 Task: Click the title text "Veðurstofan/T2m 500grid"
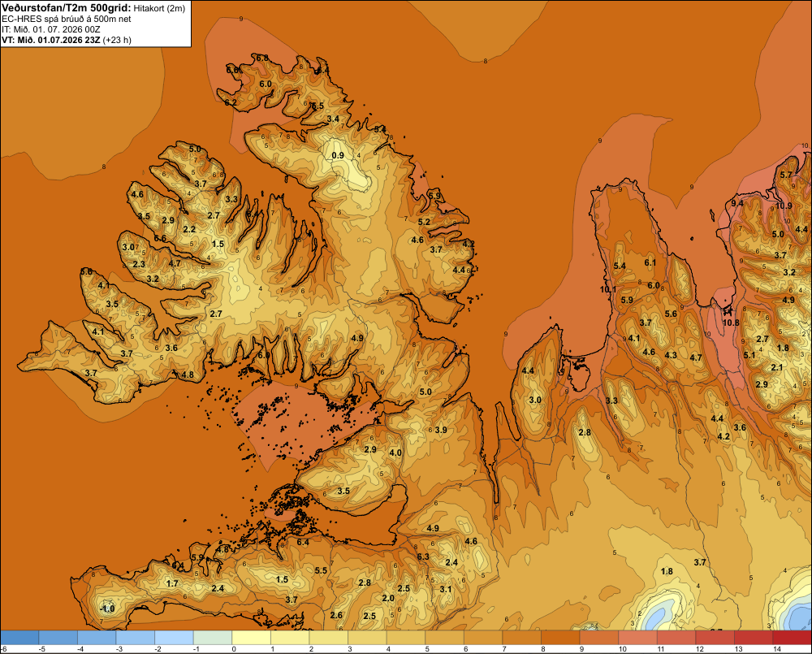67,8
